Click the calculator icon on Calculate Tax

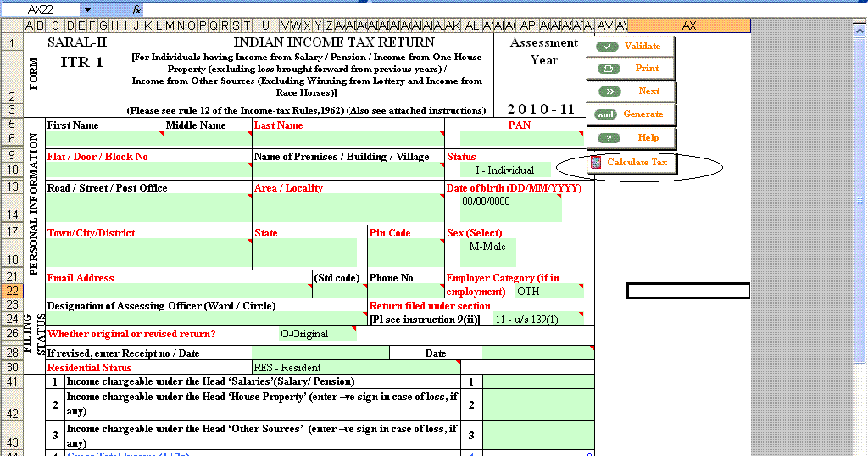(x=596, y=162)
